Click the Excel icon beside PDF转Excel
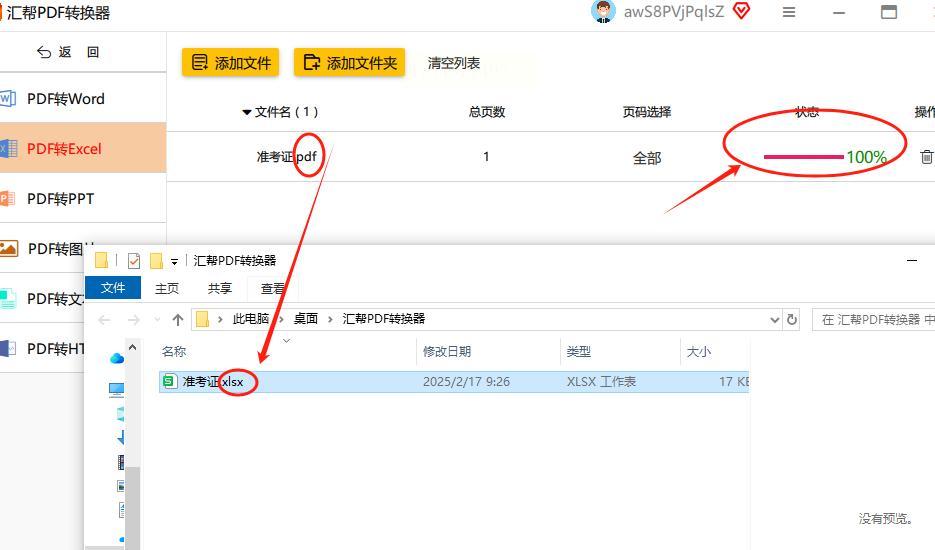The image size is (935, 550). pos(8,149)
